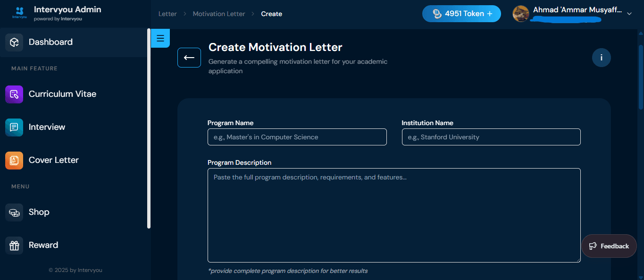
Task: Click the Motivation Letter breadcrumb link
Action: [x=219, y=14]
